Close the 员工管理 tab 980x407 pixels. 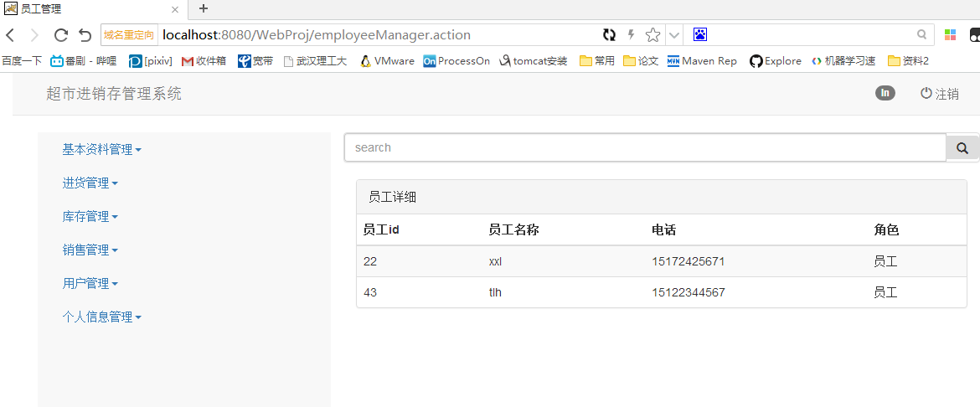point(175,9)
